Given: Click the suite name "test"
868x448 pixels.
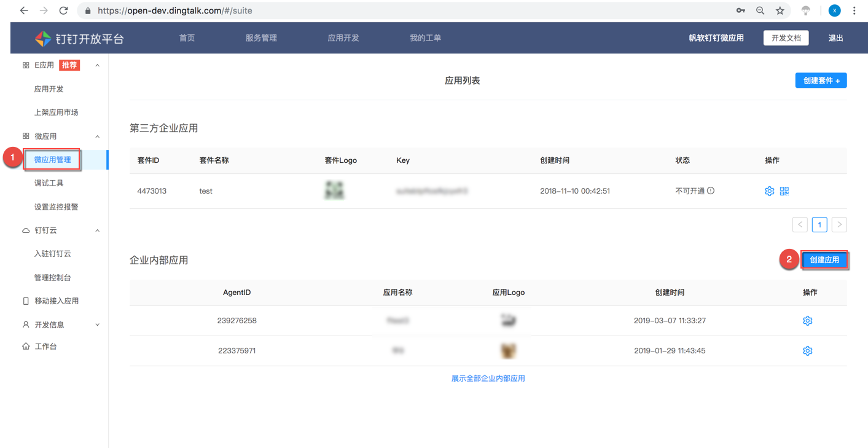Looking at the screenshot, I should pyautogui.click(x=206, y=191).
